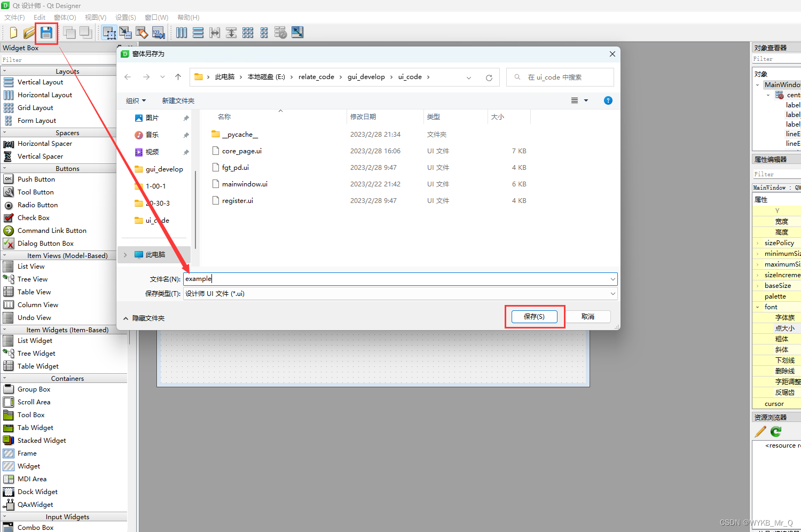
Task: Select the Edit Tab Order icon
Action: point(158,33)
